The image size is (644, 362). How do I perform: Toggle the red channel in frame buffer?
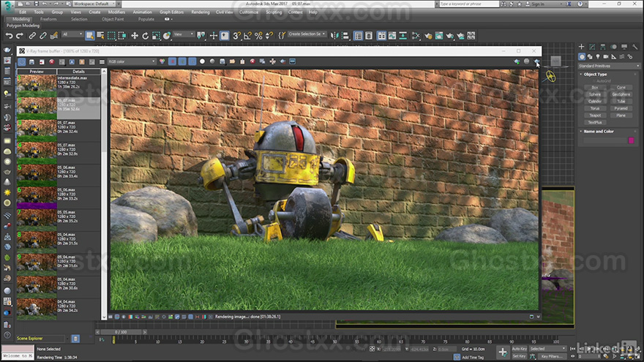click(x=173, y=61)
